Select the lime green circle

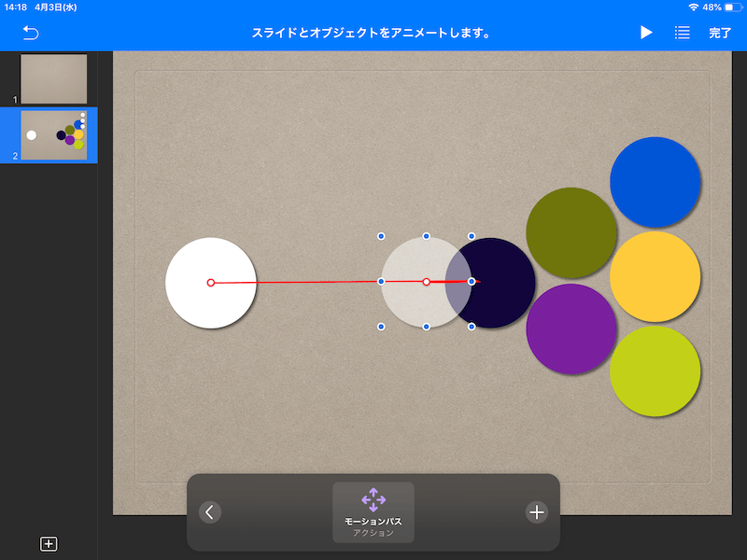click(655, 371)
